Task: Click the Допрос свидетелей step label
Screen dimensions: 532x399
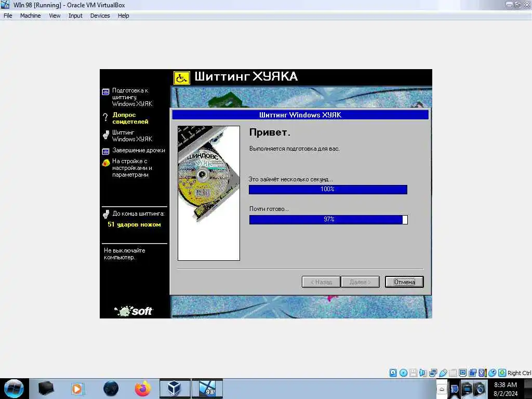Action: tap(130, 118)
